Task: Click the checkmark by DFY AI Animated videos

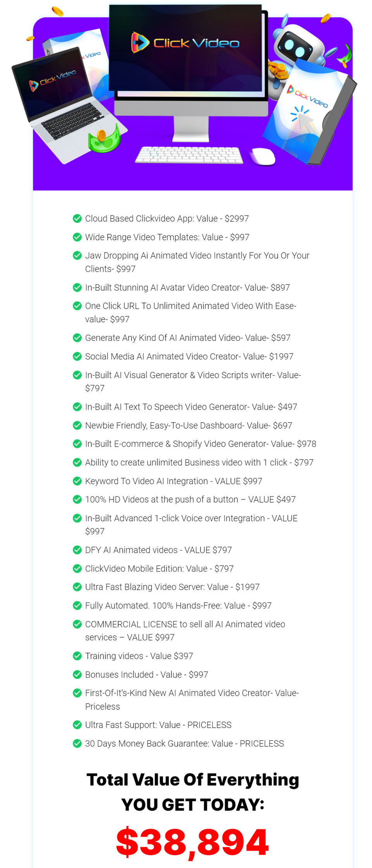Action: [77, 550]
